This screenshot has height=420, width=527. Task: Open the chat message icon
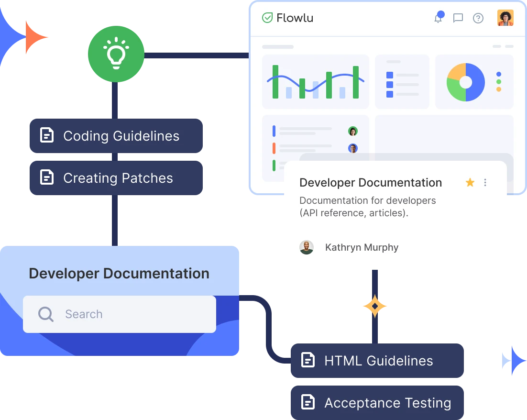coord(458,18)
